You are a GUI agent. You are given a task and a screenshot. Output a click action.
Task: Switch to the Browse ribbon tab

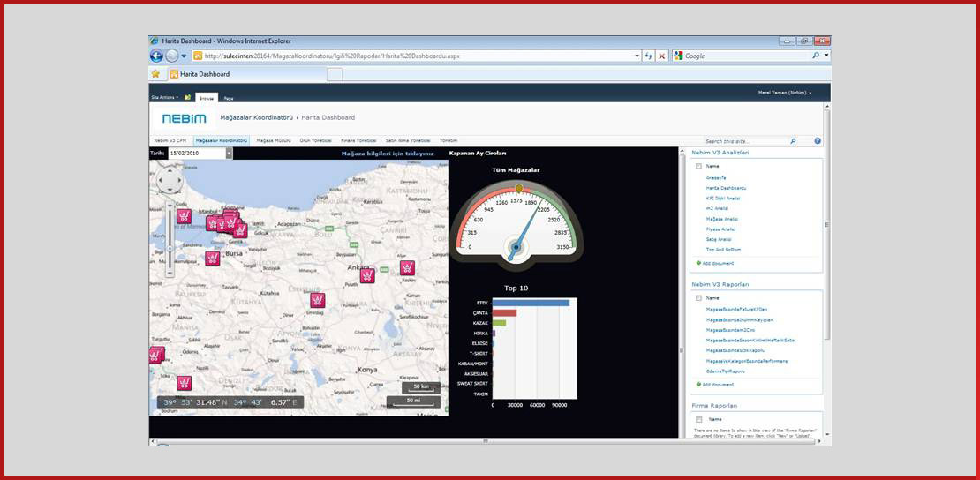point(207,98)
